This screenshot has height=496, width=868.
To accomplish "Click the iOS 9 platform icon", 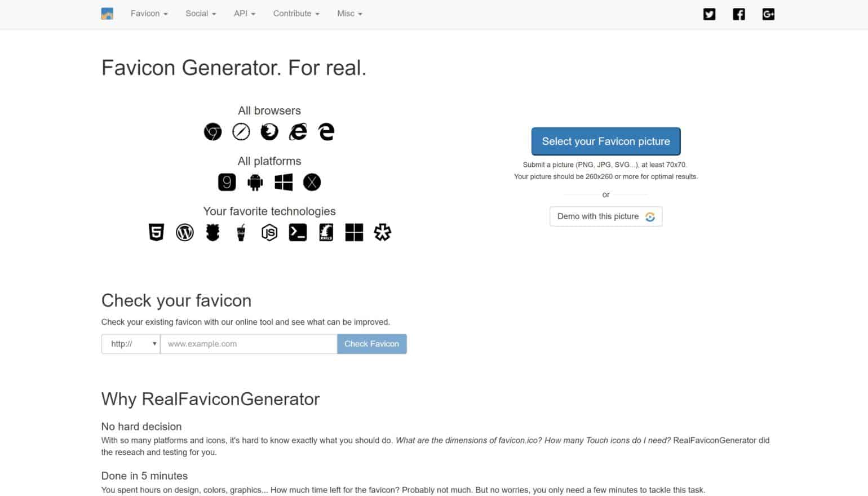I will point(227,182).
